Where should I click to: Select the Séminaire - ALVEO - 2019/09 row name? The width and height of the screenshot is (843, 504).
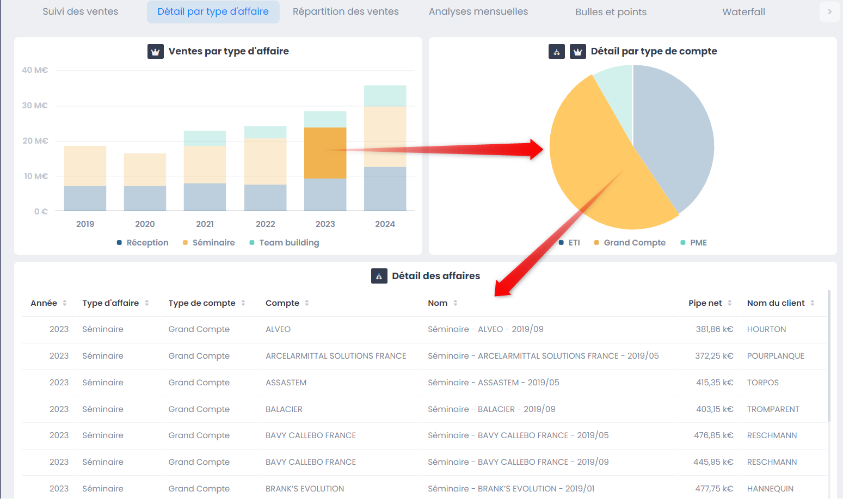(485, 329)
